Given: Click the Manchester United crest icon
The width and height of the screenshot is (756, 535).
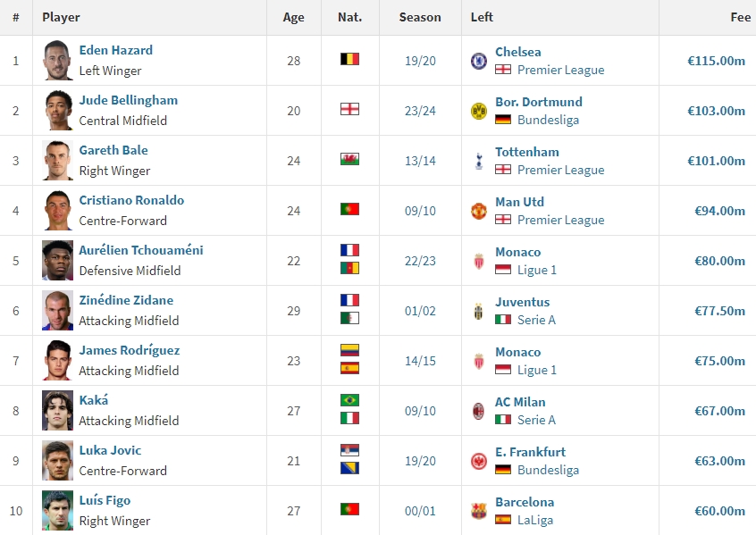Looking at the screenshot, I should coord(478,211).
